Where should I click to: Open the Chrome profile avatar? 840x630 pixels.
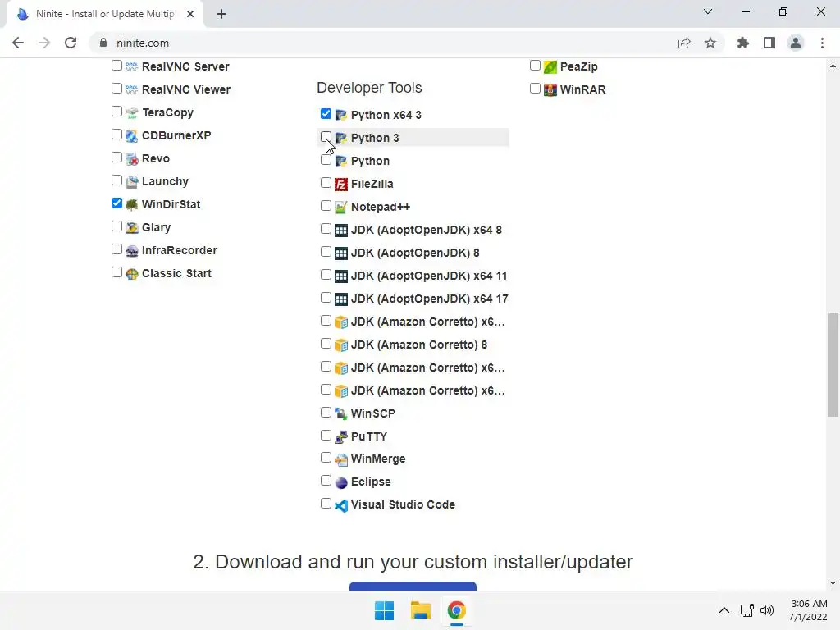[x=796, y=43]
